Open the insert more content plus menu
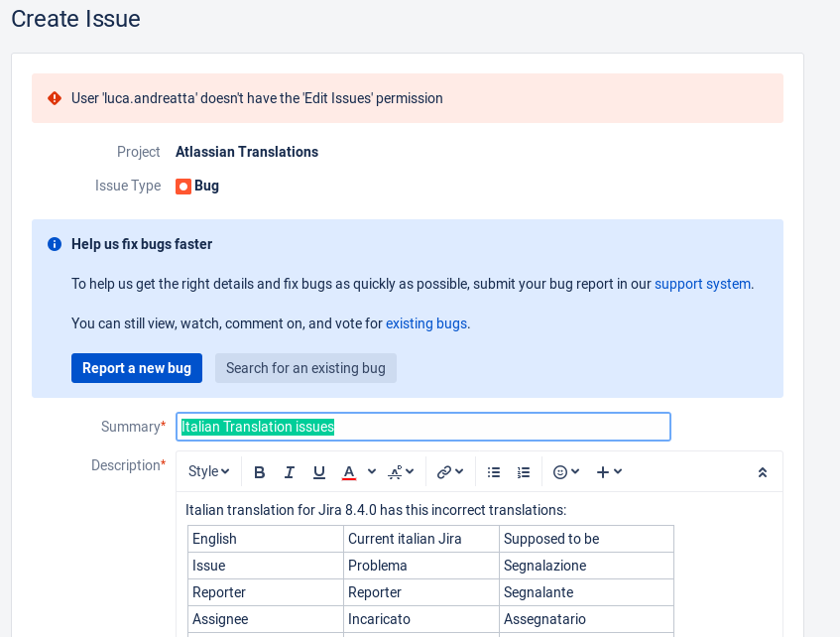The height and width of the screenshot is (637, 840). (x=609, y=472)
